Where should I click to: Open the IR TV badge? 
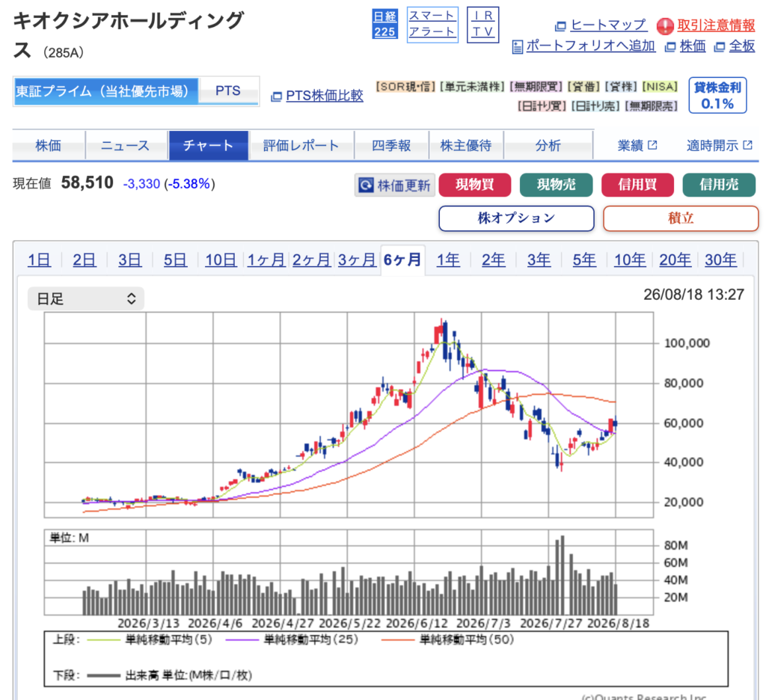click(x=482, y=25)
